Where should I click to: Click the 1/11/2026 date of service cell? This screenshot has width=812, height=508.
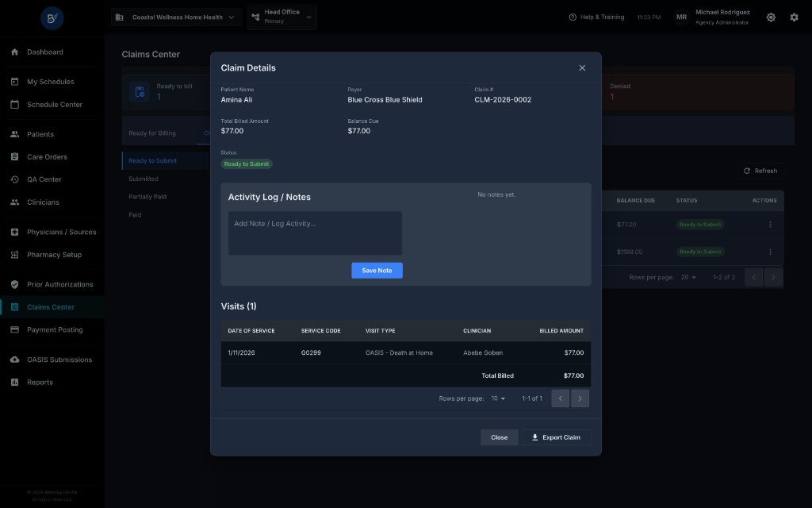[x=241, y=353]
